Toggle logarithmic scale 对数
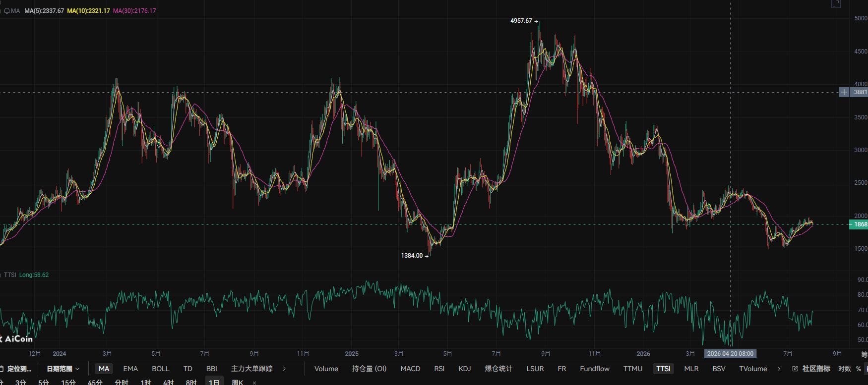868x385 pixels. (x=845, y=369)
